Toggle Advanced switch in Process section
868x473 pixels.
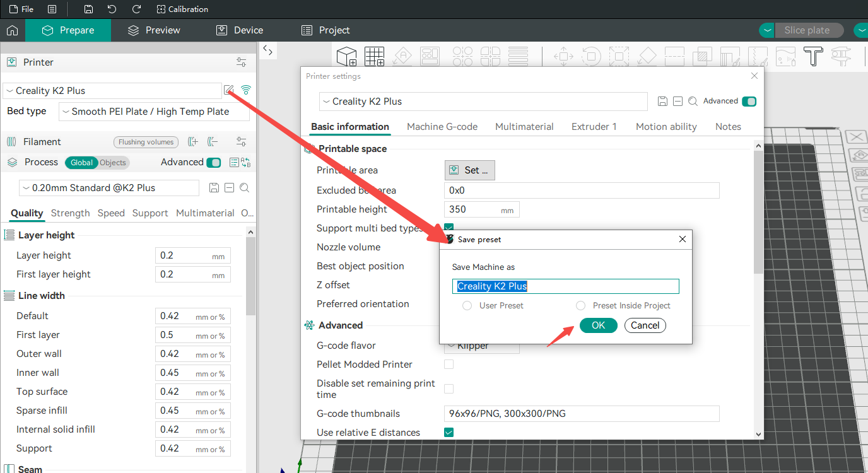click(214, 163)
